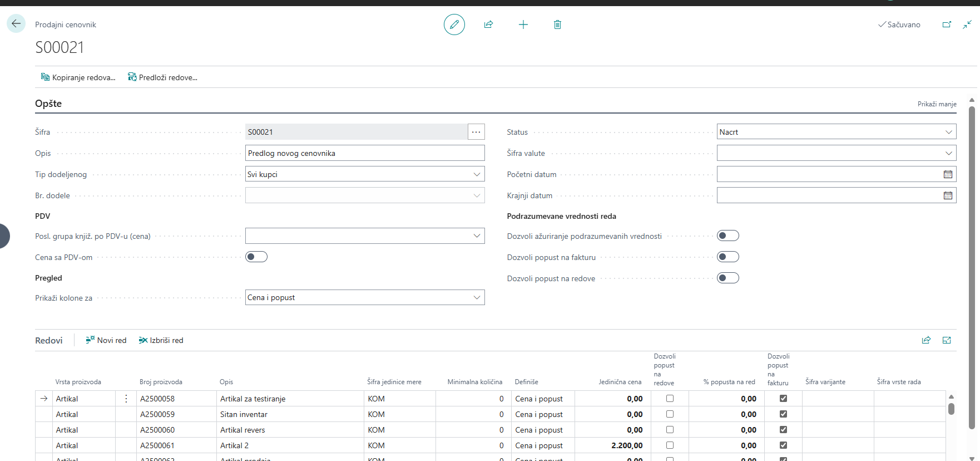Click Prikaži manje link

(937, 104)
